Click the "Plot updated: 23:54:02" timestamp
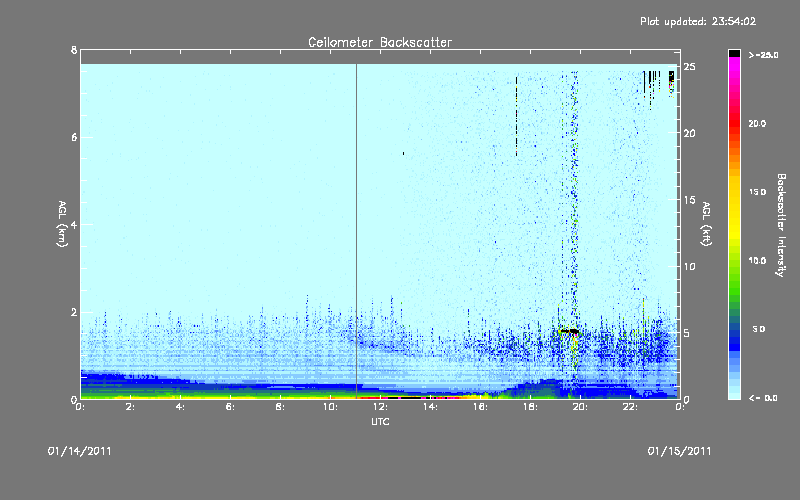The height and width of the screenshot is (500, 800). tap(698, 21)
